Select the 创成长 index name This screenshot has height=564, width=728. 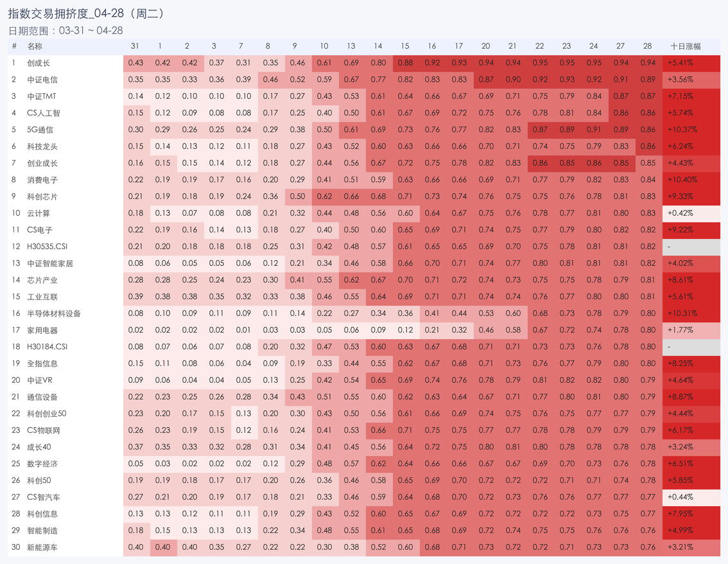pos(39,63)
